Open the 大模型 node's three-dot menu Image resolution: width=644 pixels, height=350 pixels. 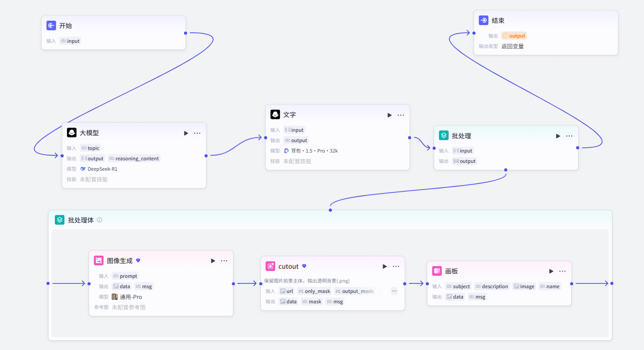(197, 133)
